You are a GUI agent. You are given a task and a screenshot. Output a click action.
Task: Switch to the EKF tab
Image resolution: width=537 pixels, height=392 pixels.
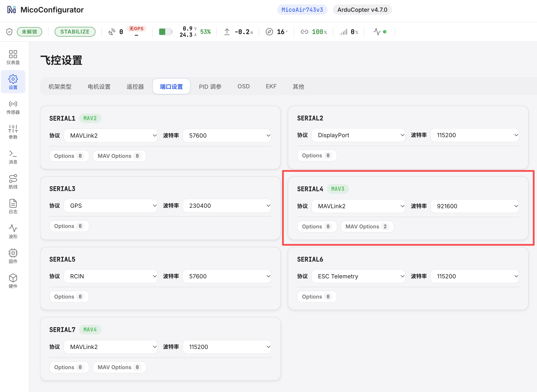tap(271, 86)
